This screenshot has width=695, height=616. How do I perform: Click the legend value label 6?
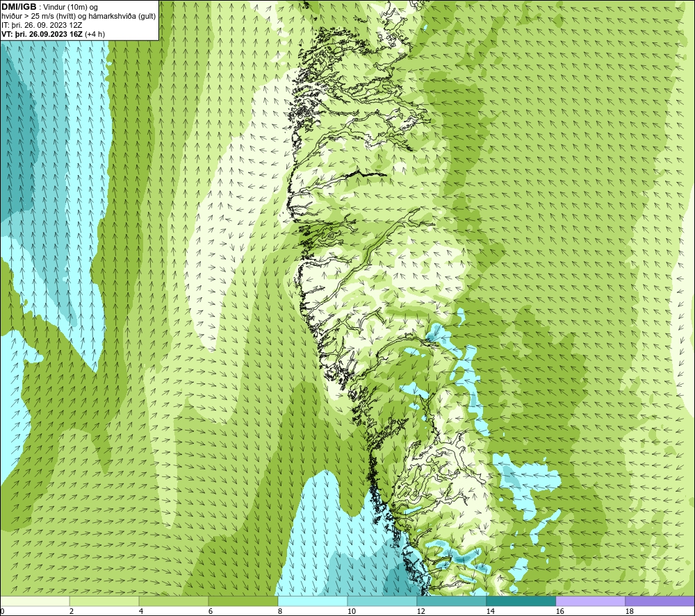tap(211, 612)
